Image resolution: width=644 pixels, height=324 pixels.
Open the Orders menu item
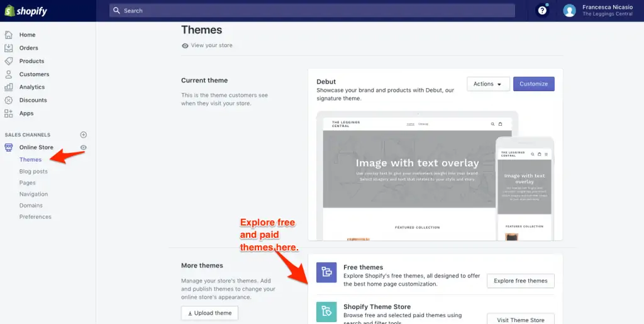(x=29, y=48)
